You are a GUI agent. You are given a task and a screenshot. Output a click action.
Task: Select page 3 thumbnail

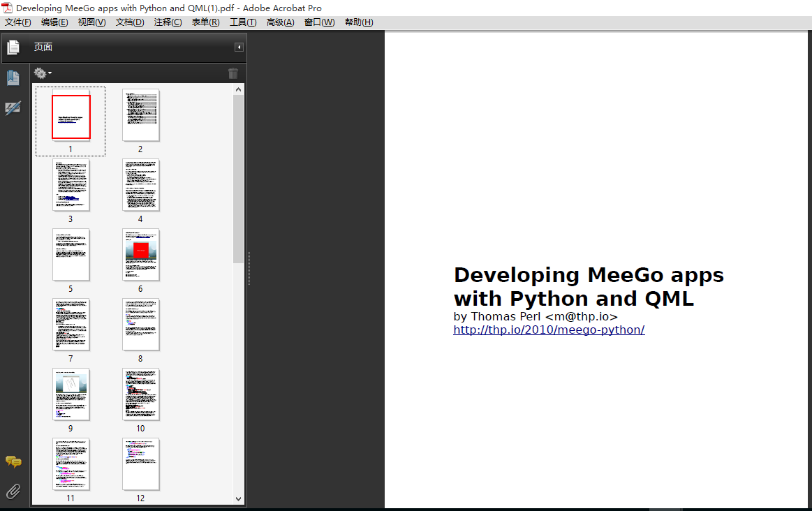pyautogui.click(x=71, y=185)
